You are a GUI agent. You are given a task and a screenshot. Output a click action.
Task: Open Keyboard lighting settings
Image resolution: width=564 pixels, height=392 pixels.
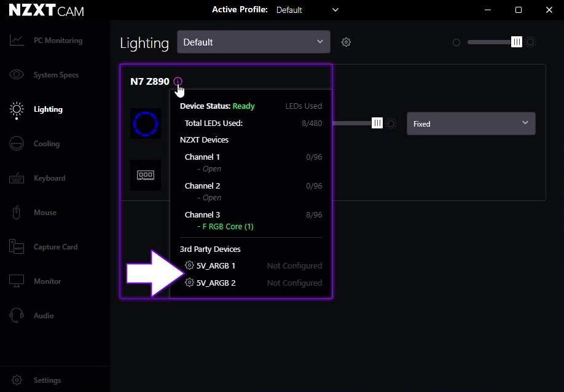(x=50, y=178)
